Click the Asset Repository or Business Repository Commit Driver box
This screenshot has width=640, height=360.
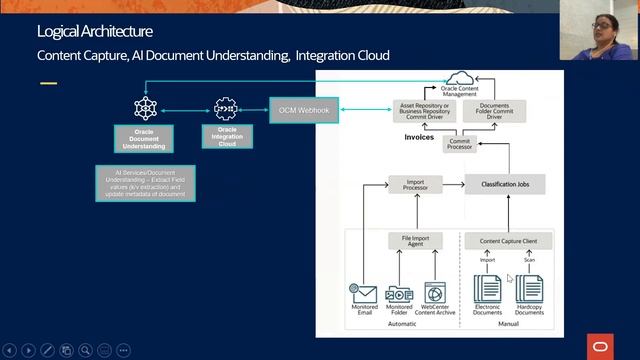424,111
